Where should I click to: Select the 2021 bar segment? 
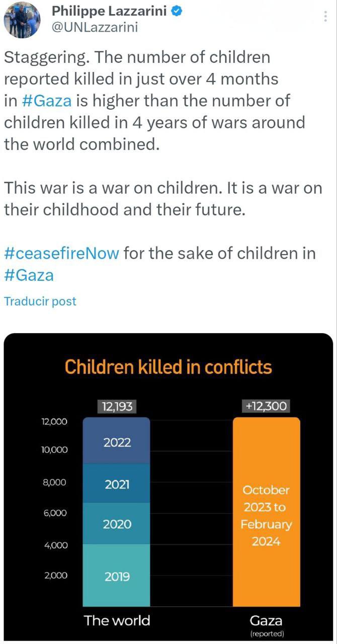(x=117, y=484)
